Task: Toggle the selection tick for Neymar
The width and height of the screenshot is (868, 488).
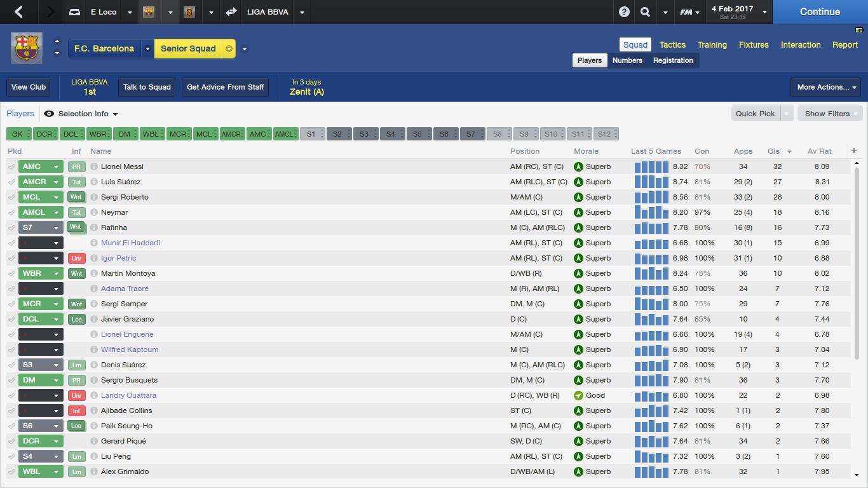Action: [11, 212]
